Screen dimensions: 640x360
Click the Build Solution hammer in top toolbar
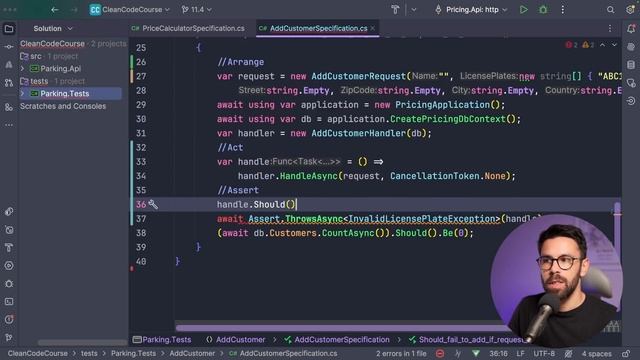click(395, 9)
